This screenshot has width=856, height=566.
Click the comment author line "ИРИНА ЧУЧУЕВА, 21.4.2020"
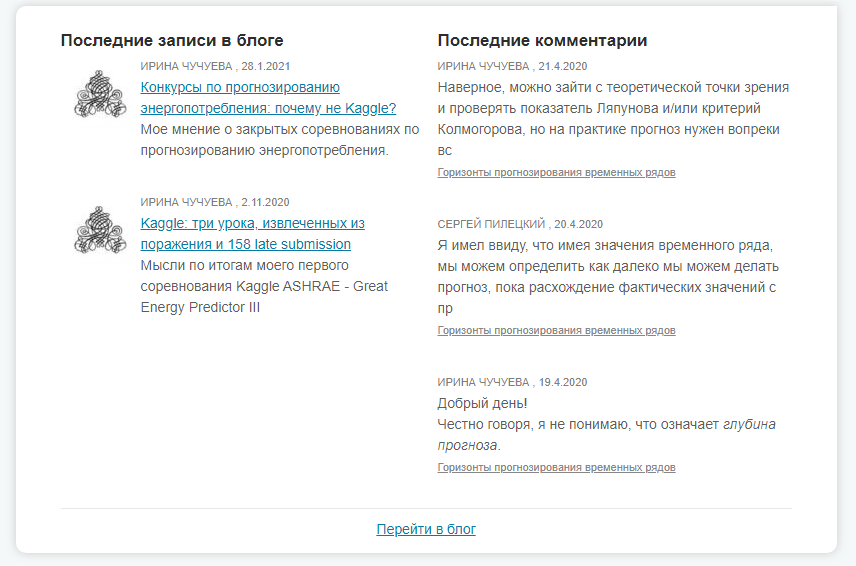tap(512, 66)
